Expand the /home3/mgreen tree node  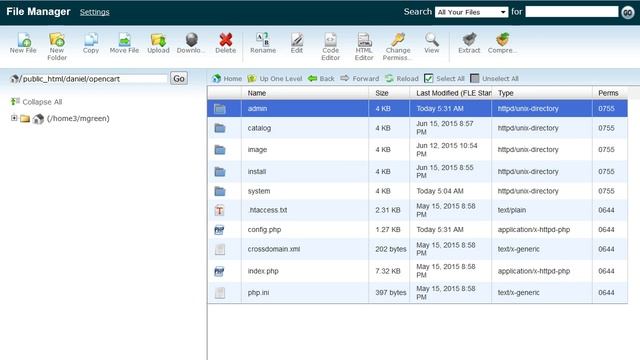pyautogui.click(x=14, y=118)
